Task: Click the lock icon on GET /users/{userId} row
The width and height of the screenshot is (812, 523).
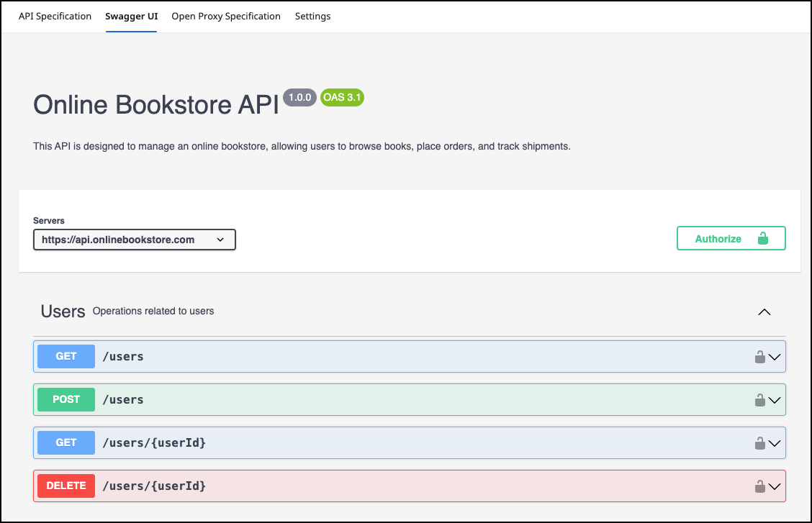Action: click(x=759, y=442)
